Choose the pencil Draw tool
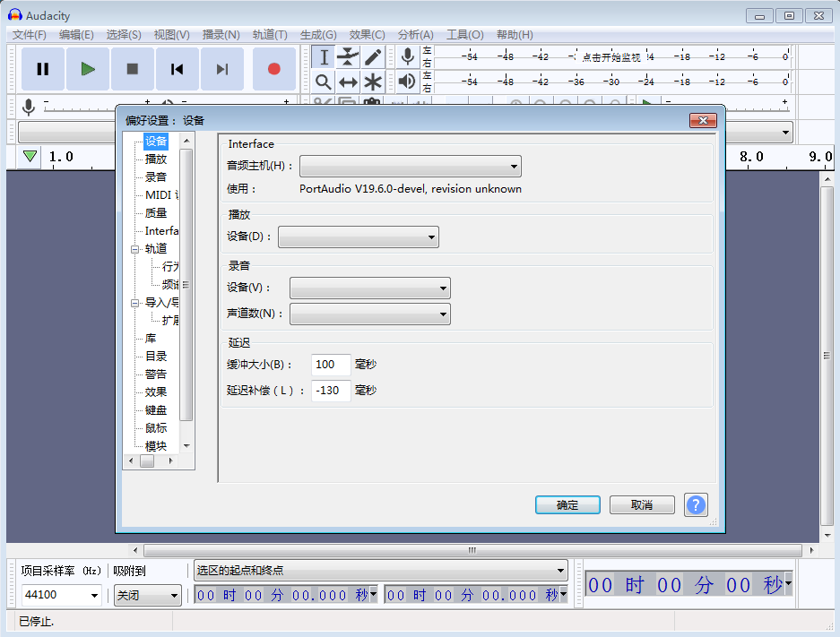 click(373, 57)
